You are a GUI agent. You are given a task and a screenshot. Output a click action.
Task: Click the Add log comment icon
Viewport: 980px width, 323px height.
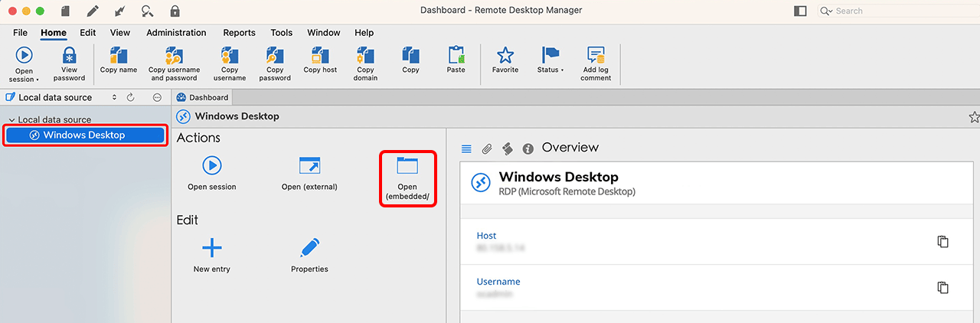point(596,57)
